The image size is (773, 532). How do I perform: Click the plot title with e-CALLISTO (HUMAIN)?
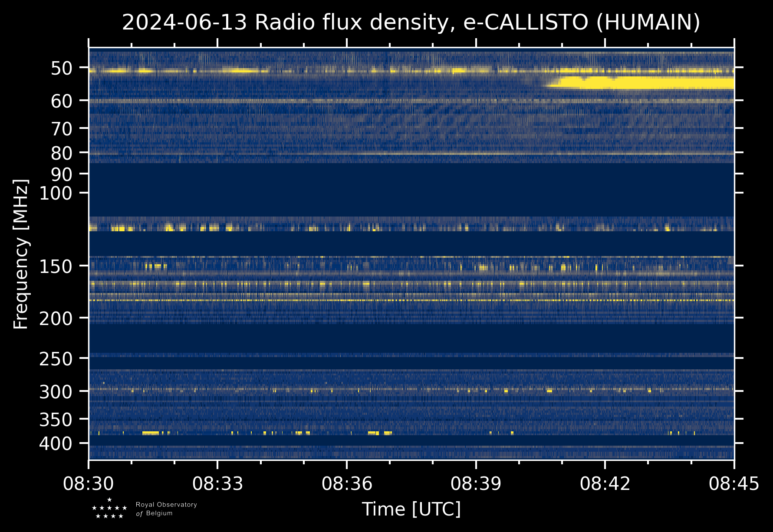click(x=411, y=23)
